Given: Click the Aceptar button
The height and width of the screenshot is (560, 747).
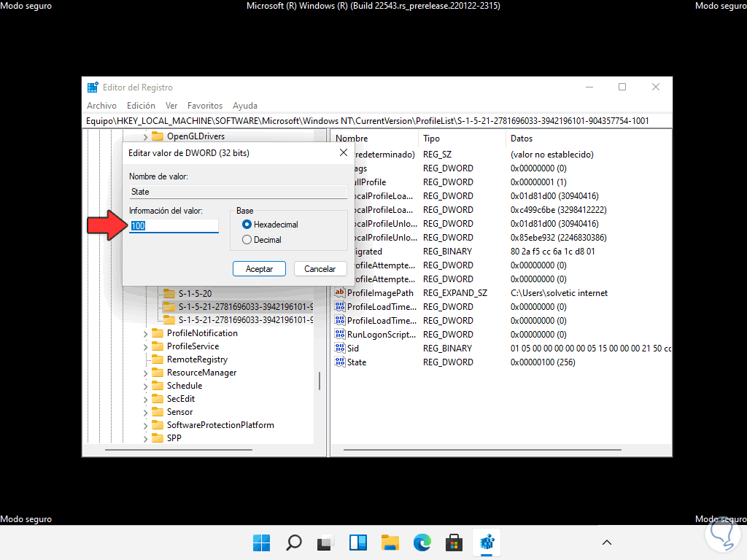Looking at the screenshot, I should click(259, 268).
